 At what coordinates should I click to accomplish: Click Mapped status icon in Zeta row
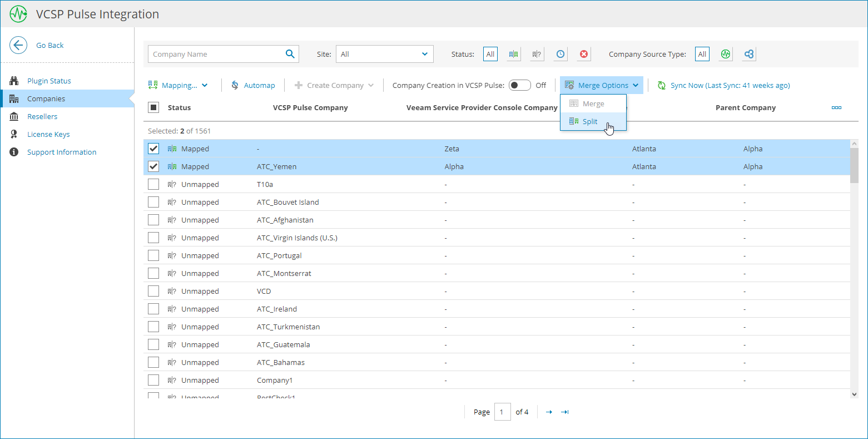(x=172, y=149)
